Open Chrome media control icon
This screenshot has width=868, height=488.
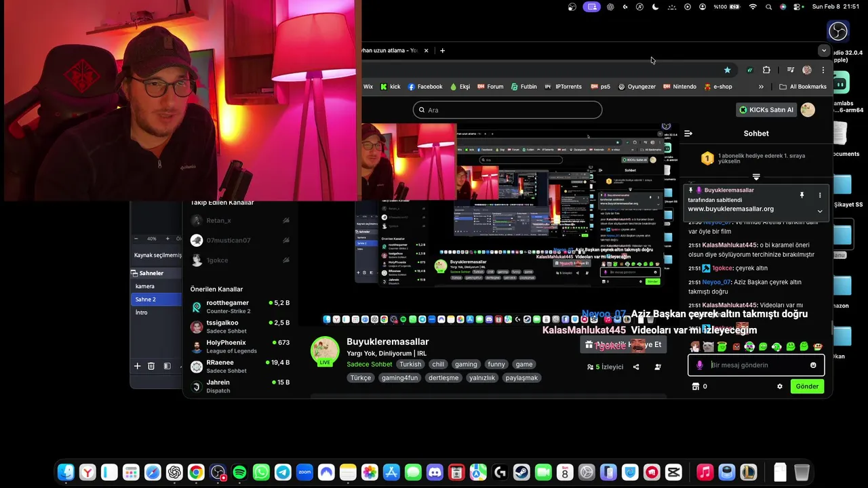(791, 70)
